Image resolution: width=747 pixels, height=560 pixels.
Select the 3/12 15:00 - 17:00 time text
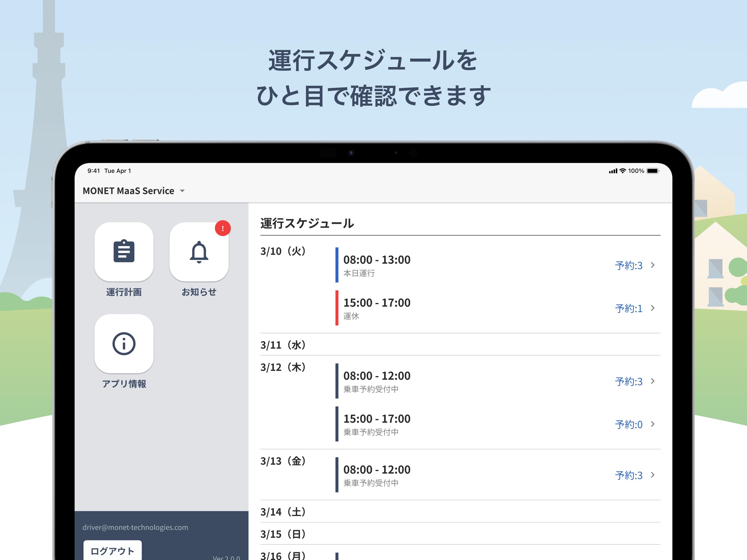[x=377, y=419]
